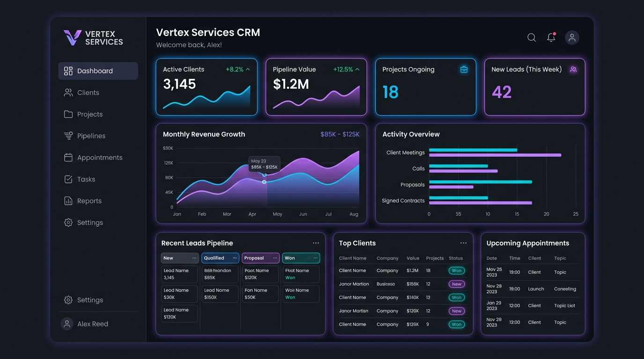Click the Jan 29 2023 appointment date
This screenshot has width=644, height=359.
click(494, 306)
